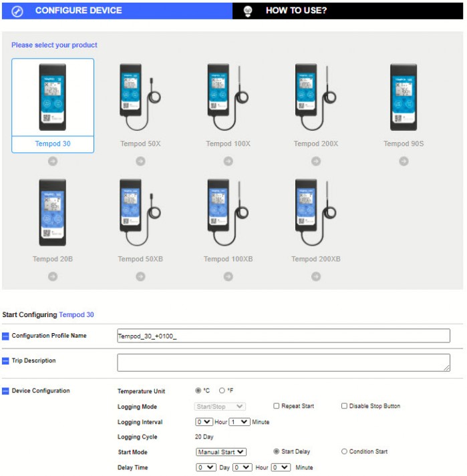Open the Logging Interval Minute dropdown
467x476 pixels.
[x=239, y=422]
